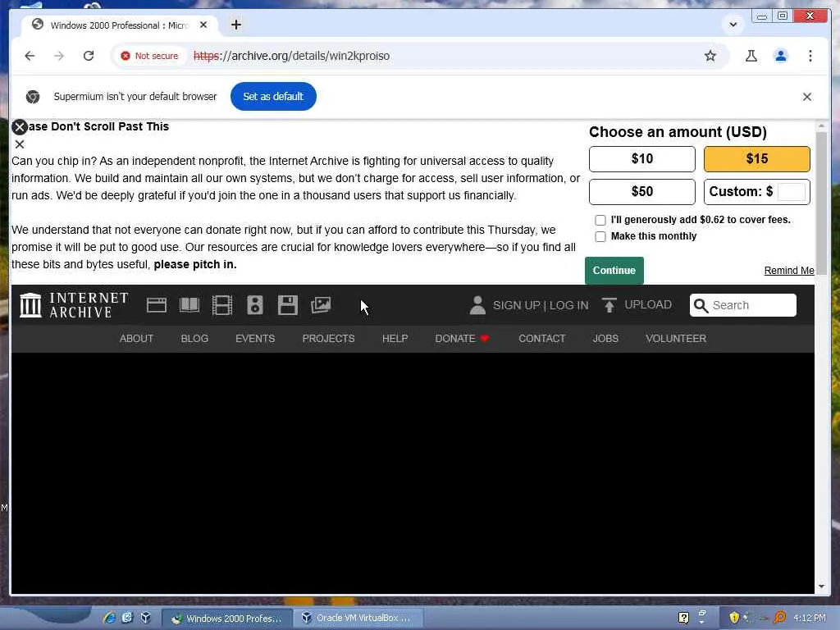
Task: Open the EVENTS menu item
Action: coord(255,339)
